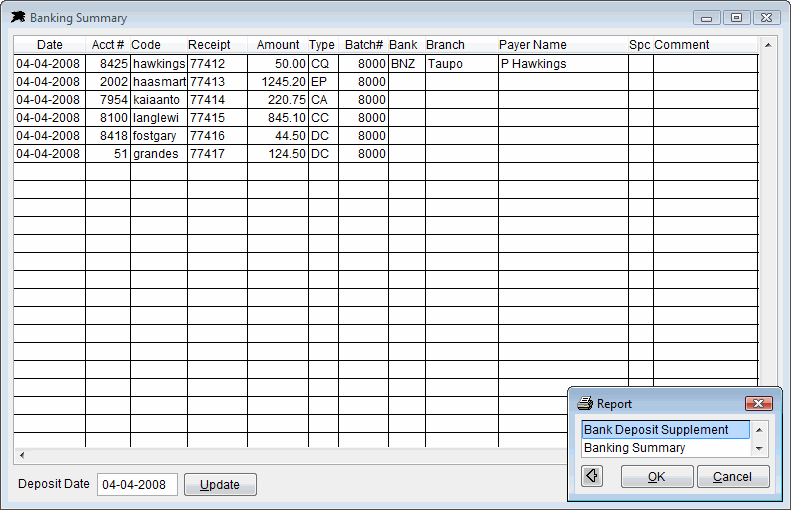Click amount 1245.20 cell
The height and width of the screenshot is (510, 791).
(x=278, y=82)
